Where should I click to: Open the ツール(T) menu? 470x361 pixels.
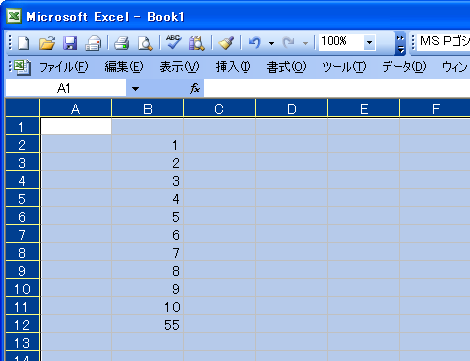click(x=344, y=67)
